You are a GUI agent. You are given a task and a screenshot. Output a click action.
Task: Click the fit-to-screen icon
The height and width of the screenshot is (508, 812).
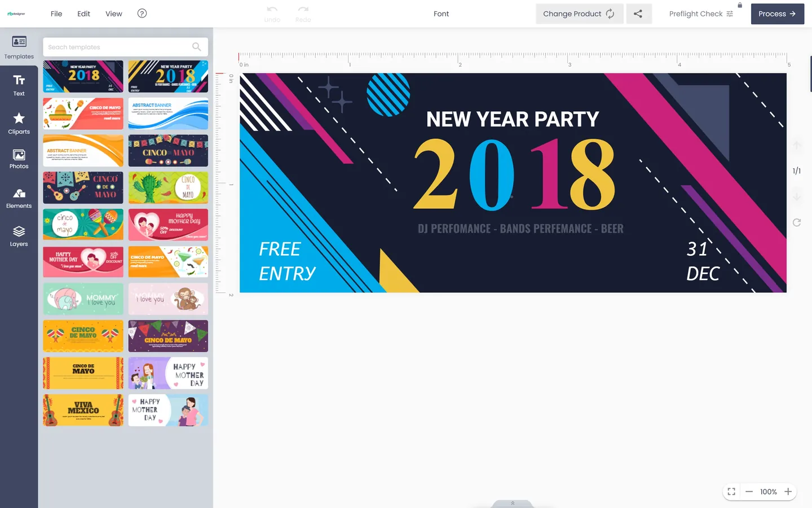click(731, 492)
